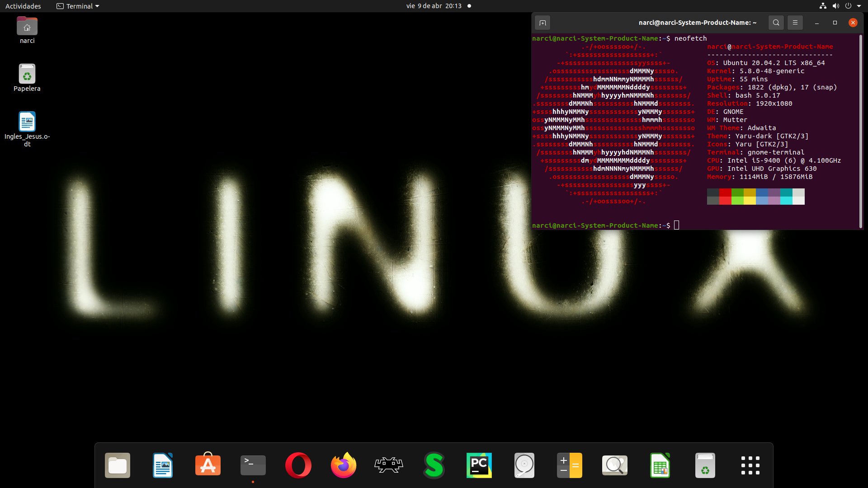The height and width of the screenshot is (488, 868).
Task: Open the Calculator app in dock
Action: (570, 465)
